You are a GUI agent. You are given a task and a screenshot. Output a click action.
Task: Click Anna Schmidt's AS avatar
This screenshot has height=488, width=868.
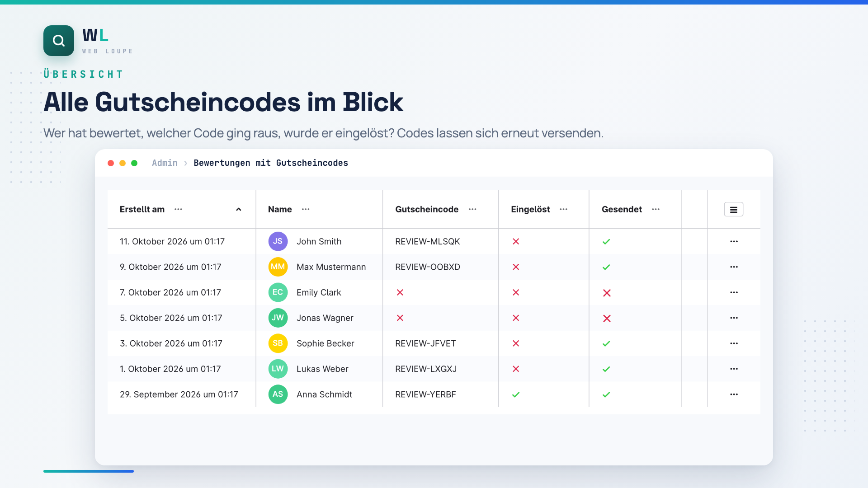278,394
